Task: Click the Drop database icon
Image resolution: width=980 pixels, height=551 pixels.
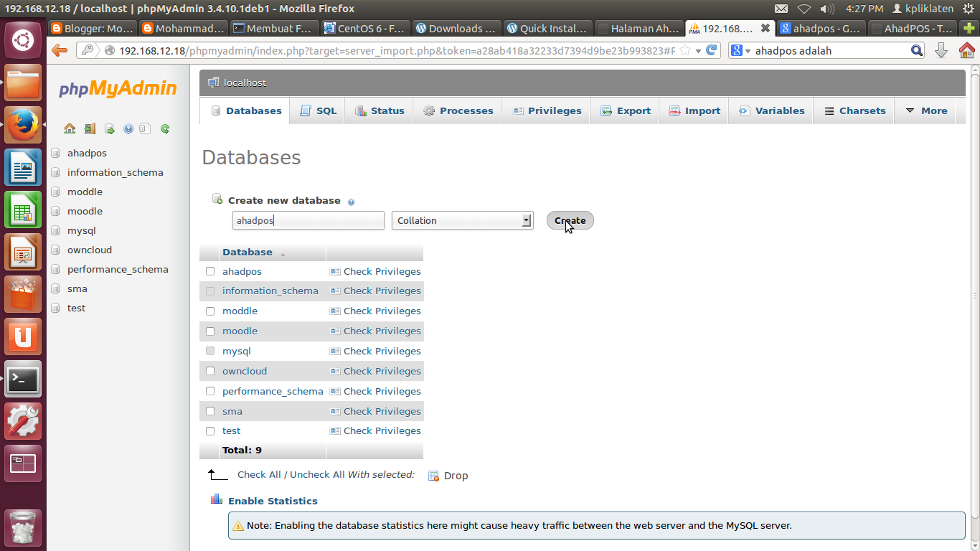Action: 433,476
